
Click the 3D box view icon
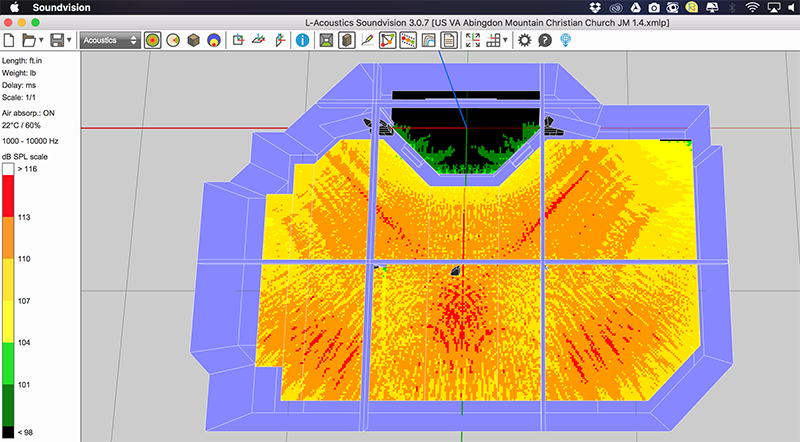[x=194, y=41]
